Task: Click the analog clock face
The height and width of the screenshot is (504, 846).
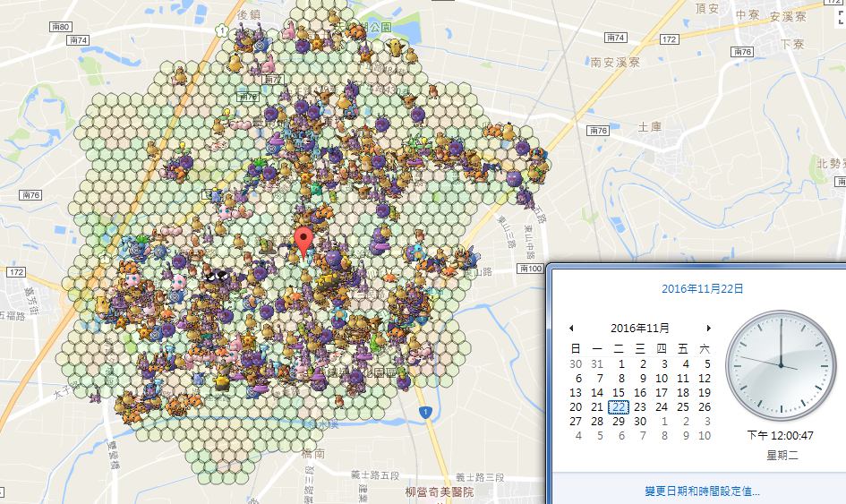Action: click(x=781, y=365)
